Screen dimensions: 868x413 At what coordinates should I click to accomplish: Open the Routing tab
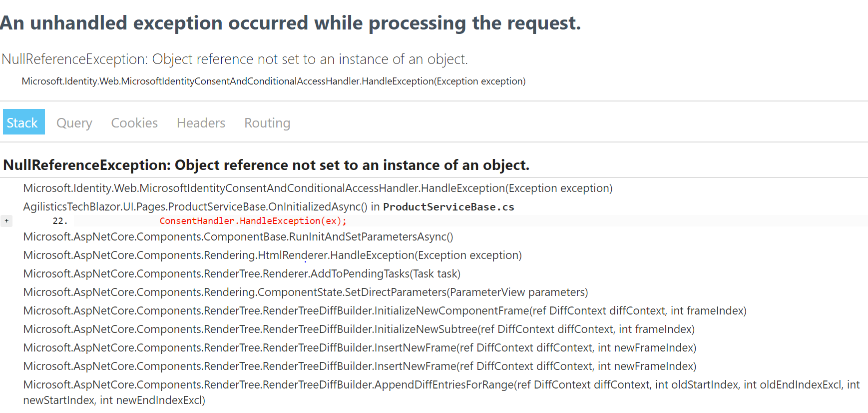pyautogui.click(x=267, y=122)
